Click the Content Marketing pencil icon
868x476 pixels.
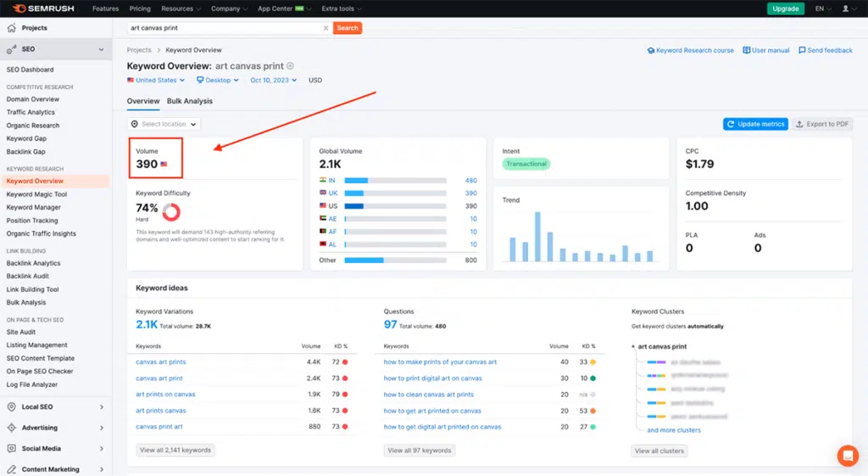[12, 469]
